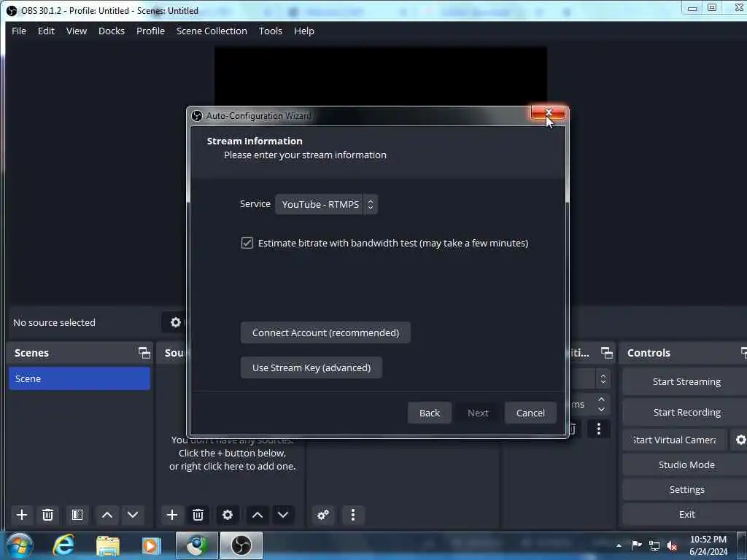This screenshot has width=747, height=560.
Task: Add a new scene with plus icon
Action: [21, 515]
